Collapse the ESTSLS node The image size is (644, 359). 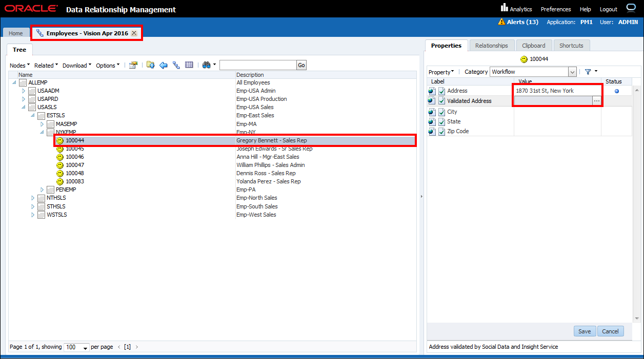(x=33, y=115)
